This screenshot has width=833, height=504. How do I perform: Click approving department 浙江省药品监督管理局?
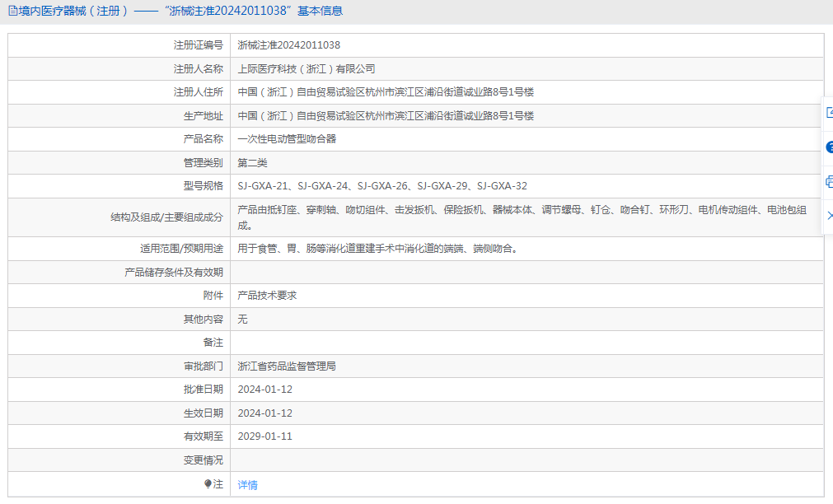(x=287, y=366)
